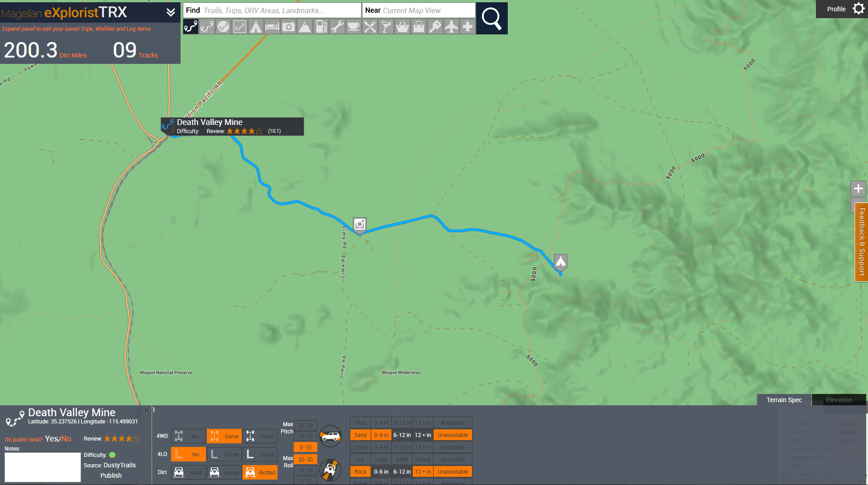The width and height of the screenshot is (868, 485).
Task: Select the campsite tent filter icon
Action: [256, 27]
